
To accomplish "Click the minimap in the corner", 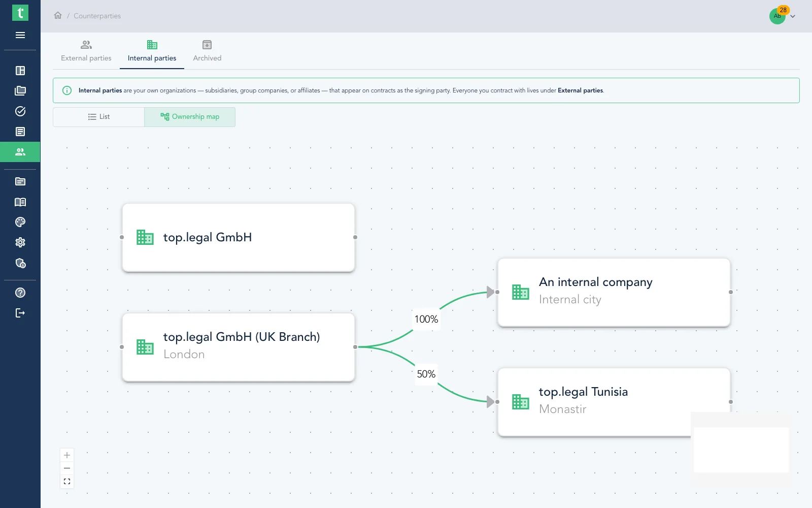I will point(741,450).
